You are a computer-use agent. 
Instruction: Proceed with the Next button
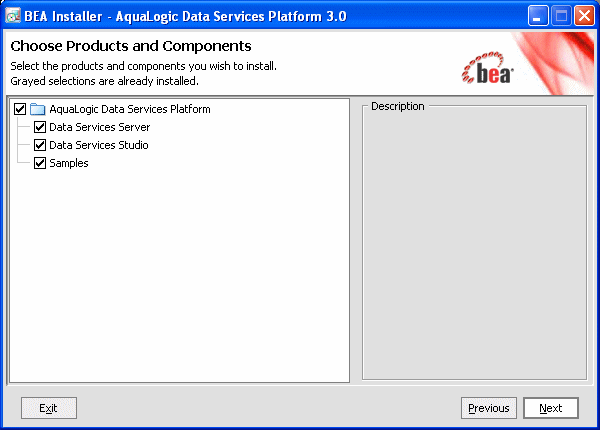click(x=551, y=408)
